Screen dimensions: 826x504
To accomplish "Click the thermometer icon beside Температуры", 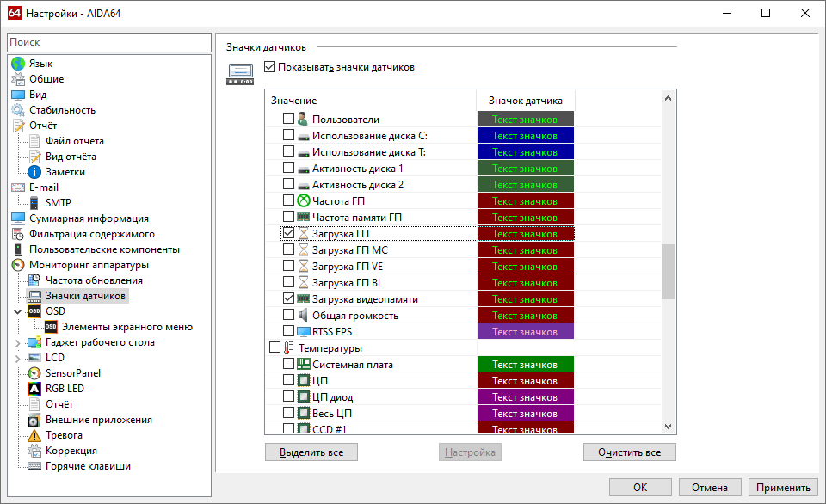I will click(x=288, y=348).
